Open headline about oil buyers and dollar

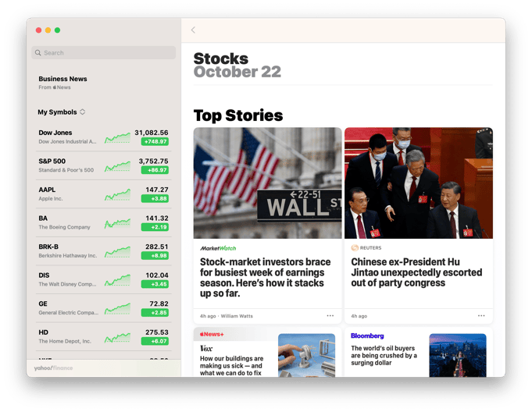click(384, 355)
